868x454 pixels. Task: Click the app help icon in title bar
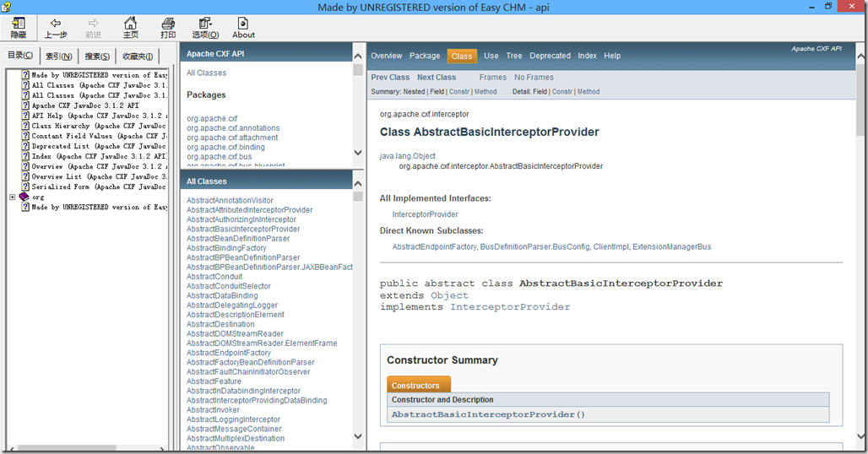(6, 7)
